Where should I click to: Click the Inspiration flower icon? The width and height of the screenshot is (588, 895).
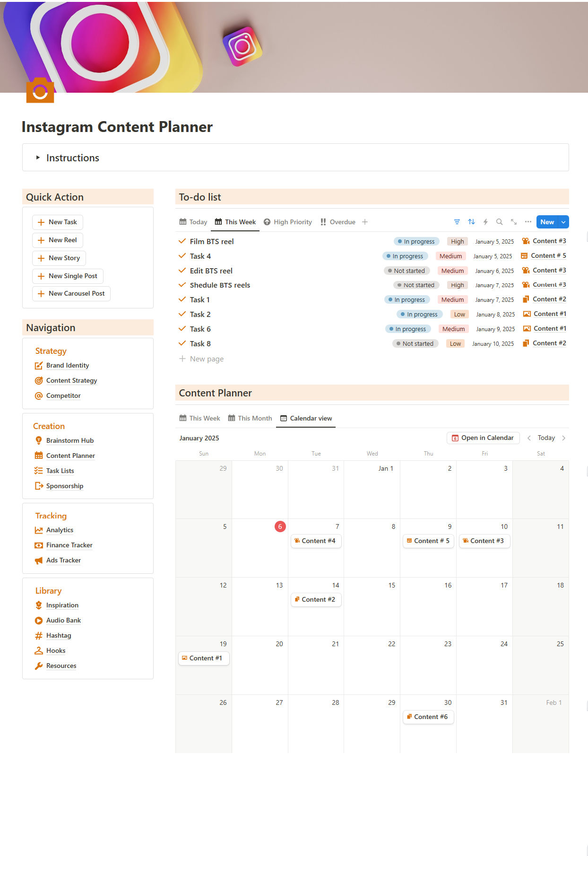point(39,605)
